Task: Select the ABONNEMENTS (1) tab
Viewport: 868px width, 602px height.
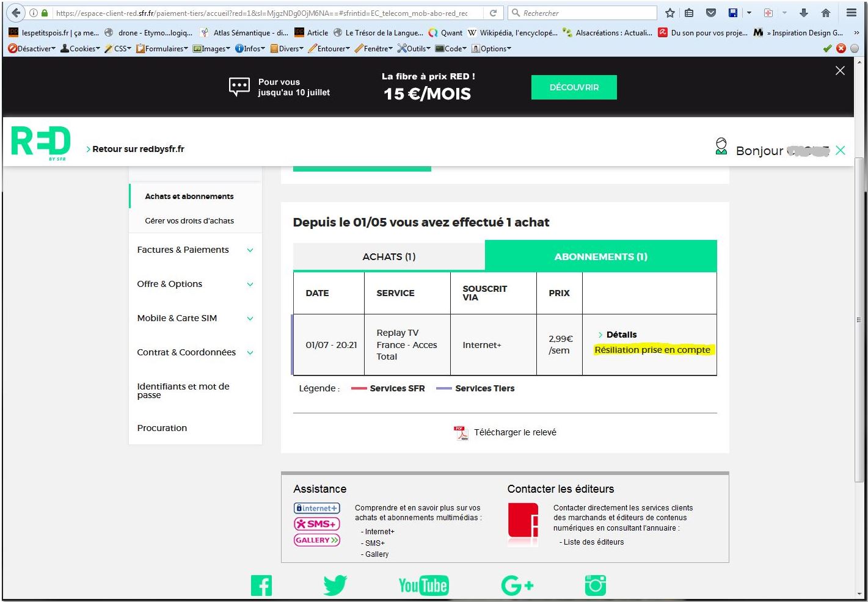Action: (x=600, y=256)
